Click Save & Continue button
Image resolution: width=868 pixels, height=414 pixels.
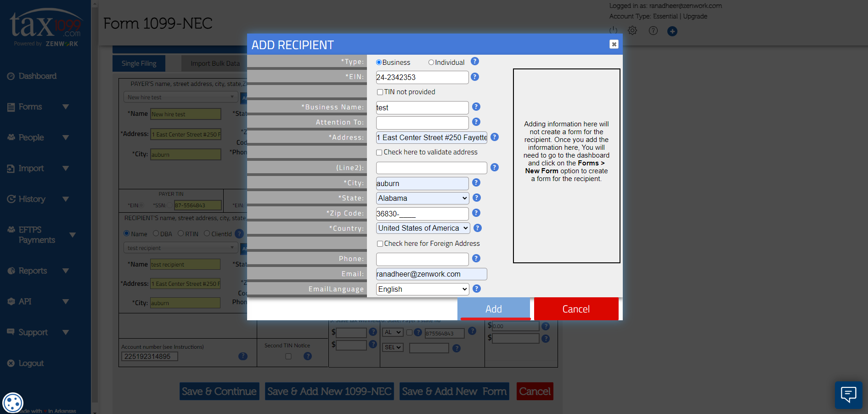coord(219,391)
